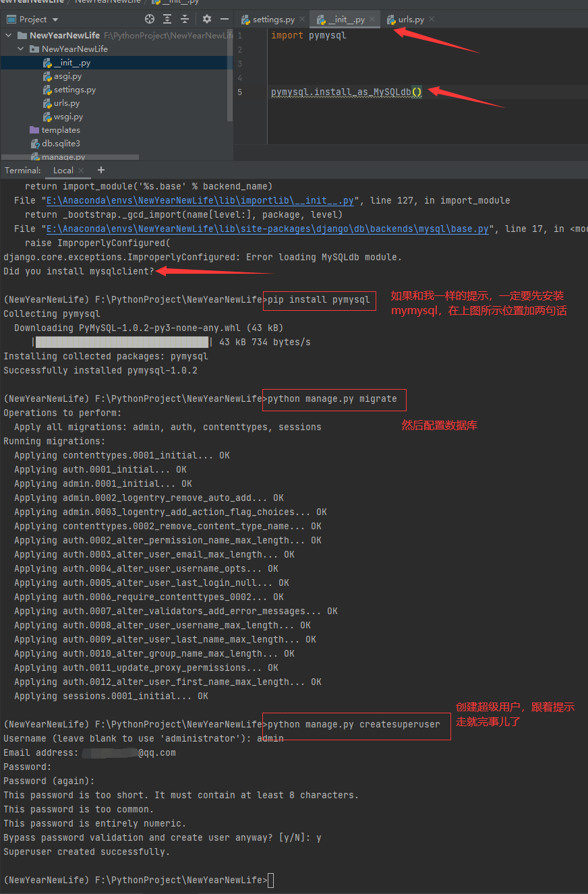Click 'python manage.py migrate' command text

332,398
